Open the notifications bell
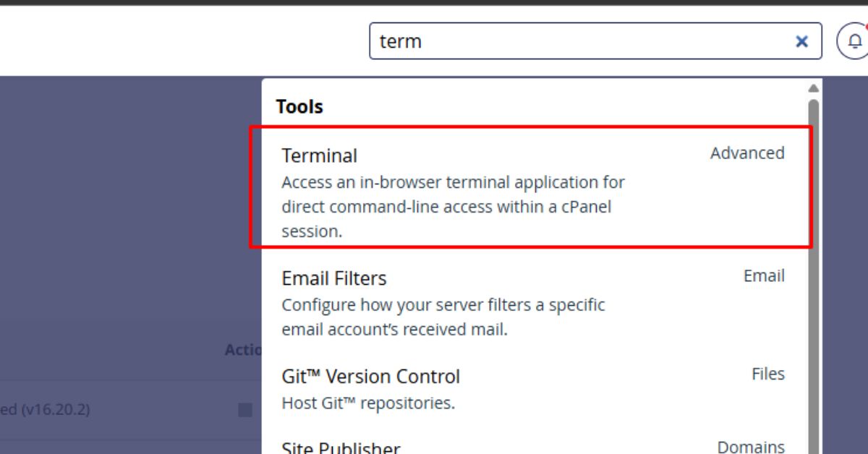The height and width of the screenshot is (454, 868). click(854, 42)
